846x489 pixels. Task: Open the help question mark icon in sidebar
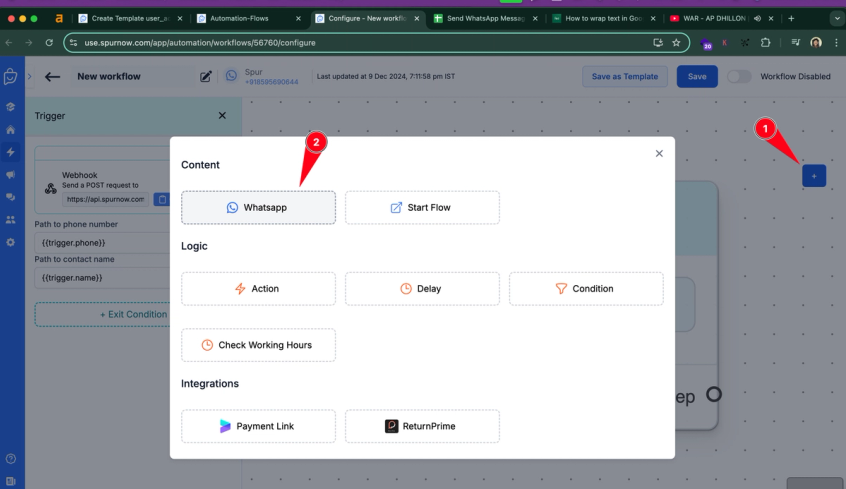coord(10,459)
